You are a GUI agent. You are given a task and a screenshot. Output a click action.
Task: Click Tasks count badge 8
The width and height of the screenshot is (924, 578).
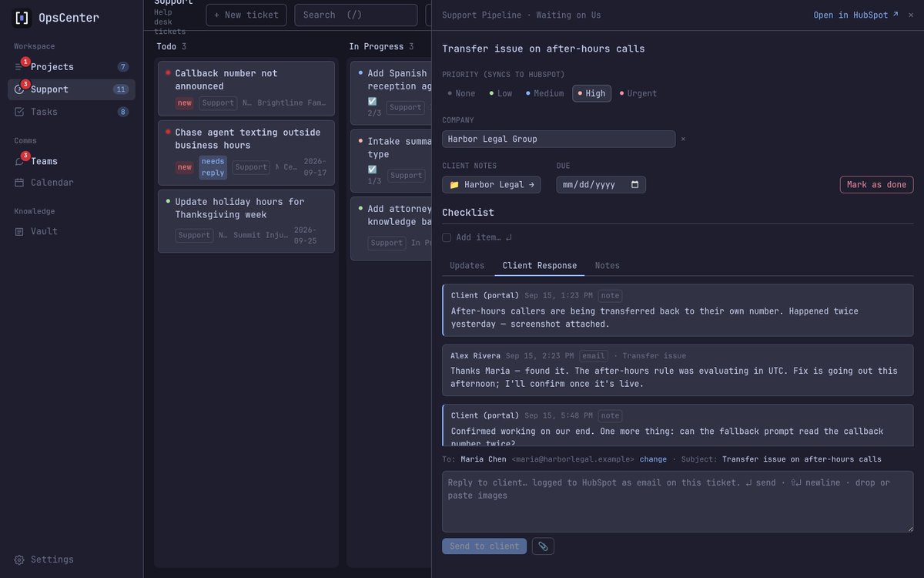pos(123,112)
